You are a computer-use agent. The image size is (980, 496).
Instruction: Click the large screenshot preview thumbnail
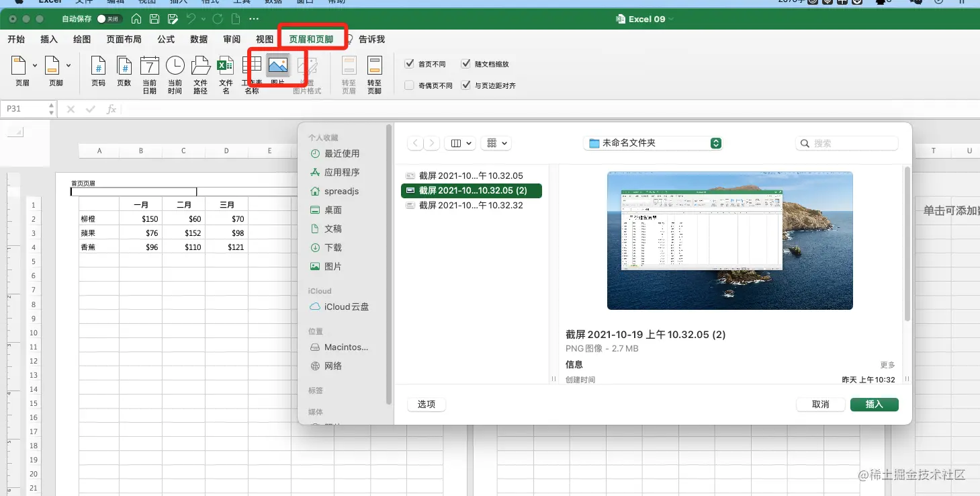[730, 241]
